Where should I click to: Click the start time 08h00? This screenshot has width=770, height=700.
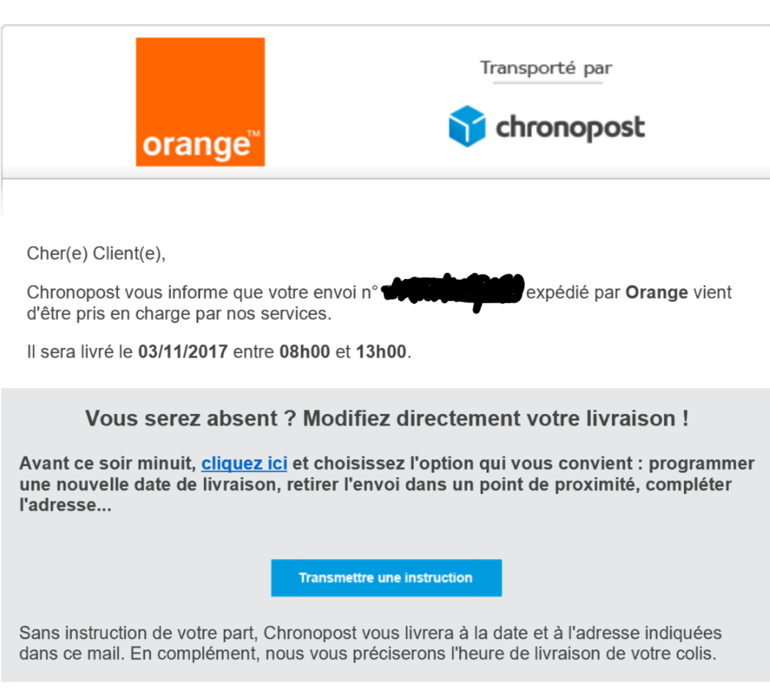(305, 351)
